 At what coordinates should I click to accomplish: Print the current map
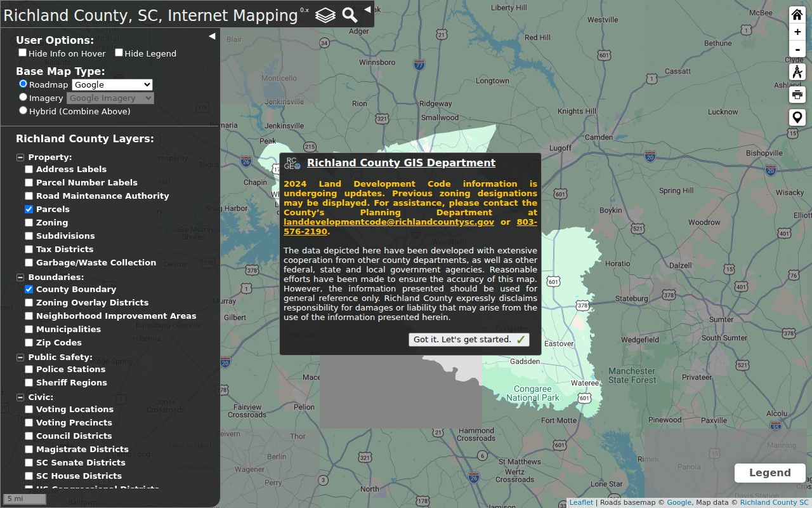797,95
